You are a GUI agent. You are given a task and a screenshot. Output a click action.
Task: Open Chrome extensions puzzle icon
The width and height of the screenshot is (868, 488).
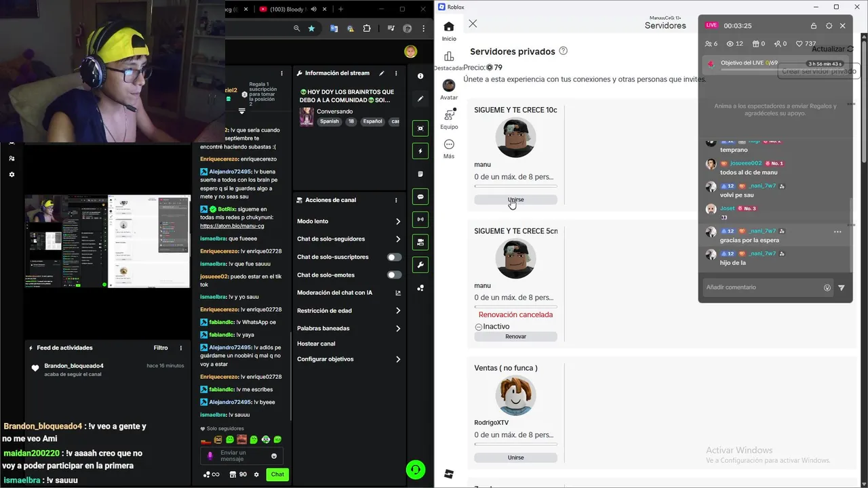point(367,28)
